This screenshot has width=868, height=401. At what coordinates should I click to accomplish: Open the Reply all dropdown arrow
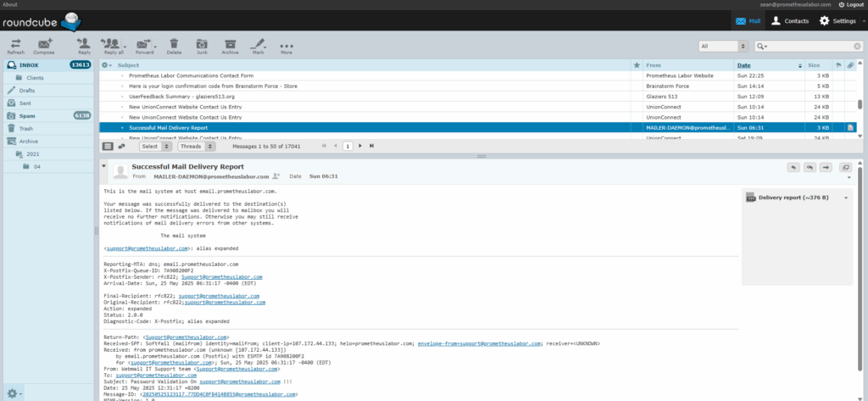(x=125, y=47)
